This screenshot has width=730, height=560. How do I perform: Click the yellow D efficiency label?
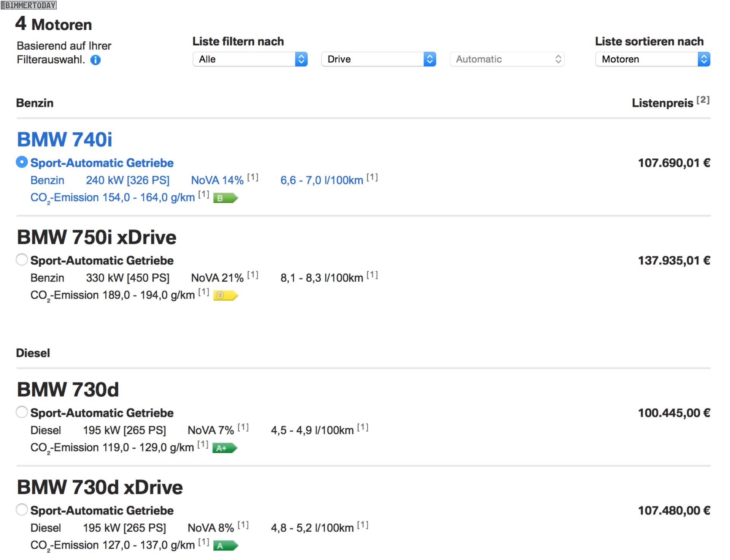click(225, 295)
